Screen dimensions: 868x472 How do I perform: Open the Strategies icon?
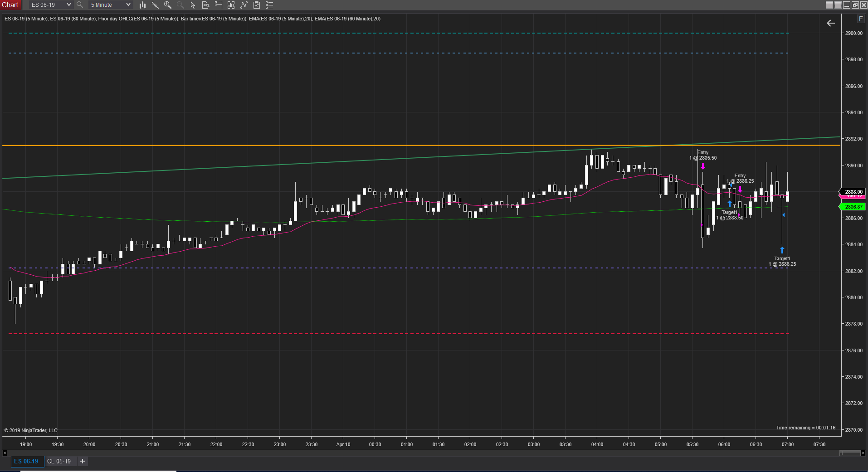[x=257, y=5]
